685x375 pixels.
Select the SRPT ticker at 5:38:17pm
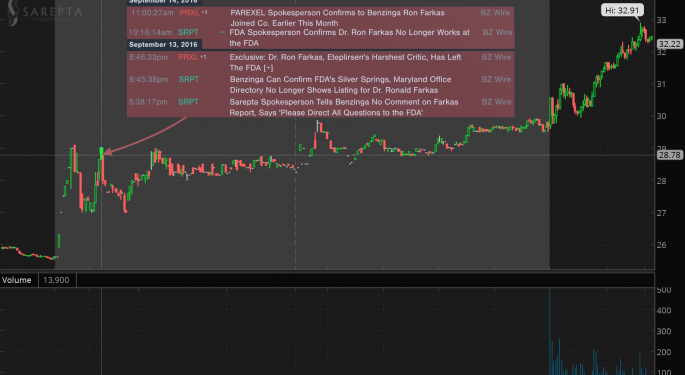(188, 102)
